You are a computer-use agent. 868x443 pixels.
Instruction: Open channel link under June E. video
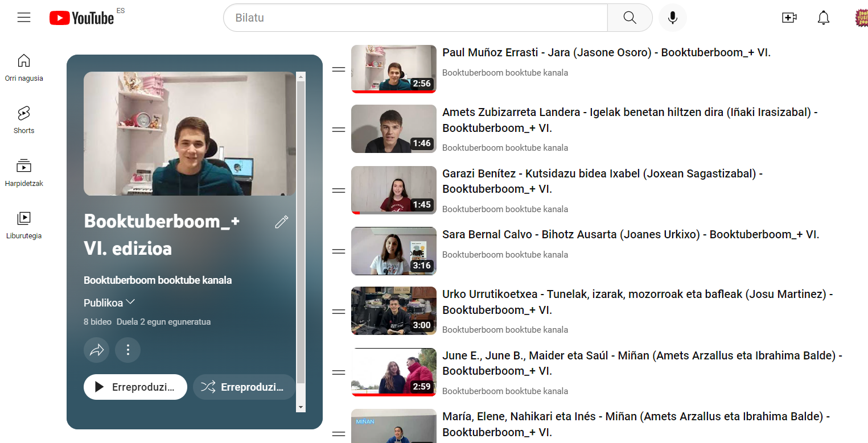tap(505, 391)
